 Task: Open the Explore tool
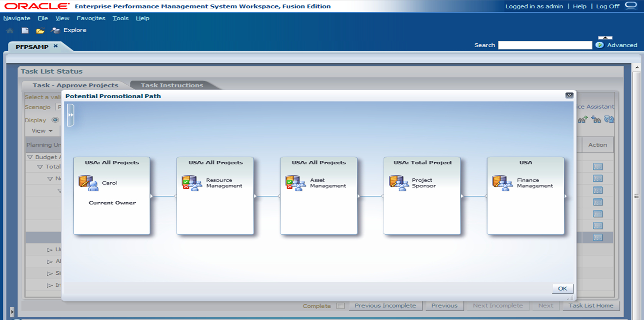(69, 30)
